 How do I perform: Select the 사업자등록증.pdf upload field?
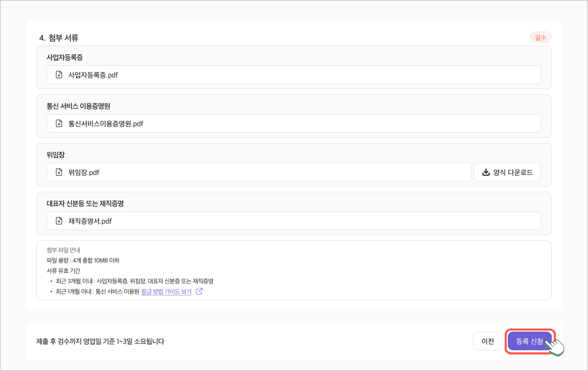tap(293, 75)
